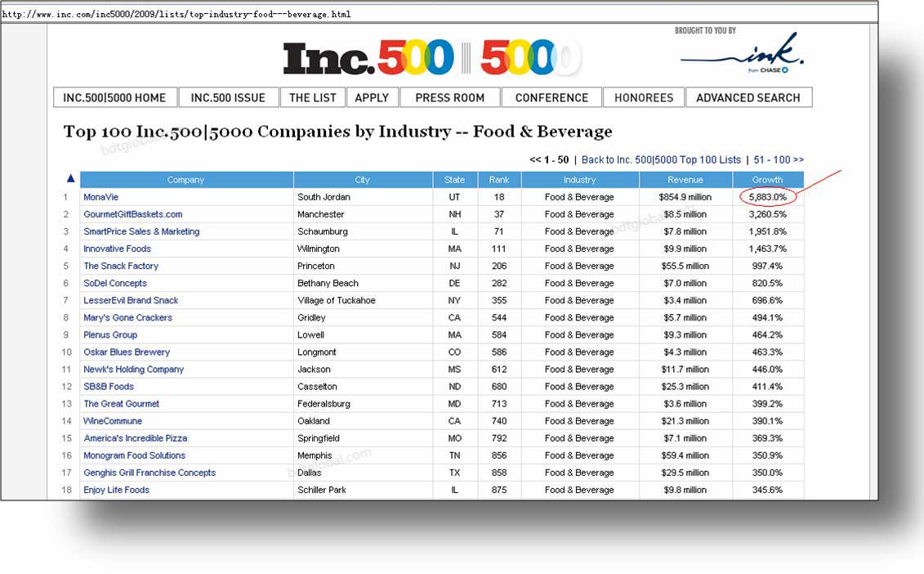The width and height of the screenshot is (924, 574).
Task: Open The Snack Factory company link
Action: tap(121, 266)
